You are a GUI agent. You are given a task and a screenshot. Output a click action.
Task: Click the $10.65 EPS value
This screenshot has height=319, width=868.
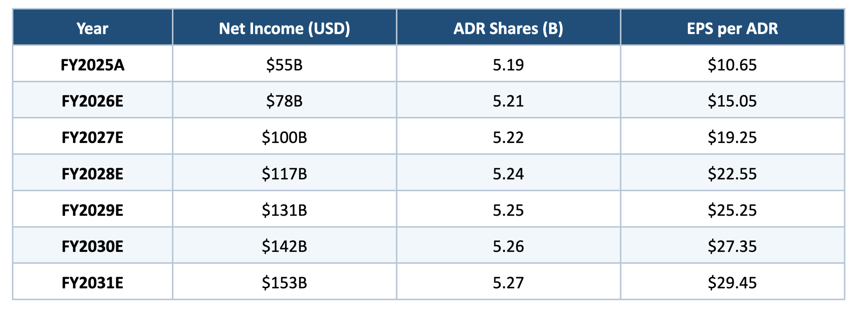[x=732, y=65]
